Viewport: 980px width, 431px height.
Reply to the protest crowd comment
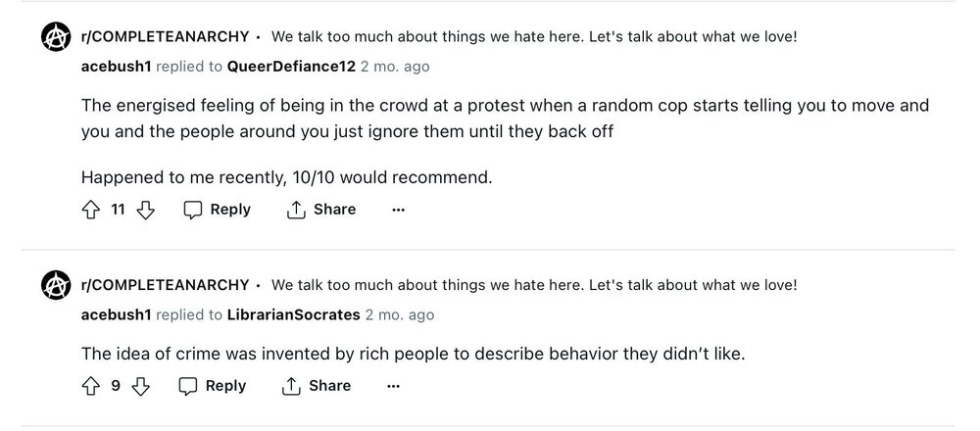click(218, 210)
